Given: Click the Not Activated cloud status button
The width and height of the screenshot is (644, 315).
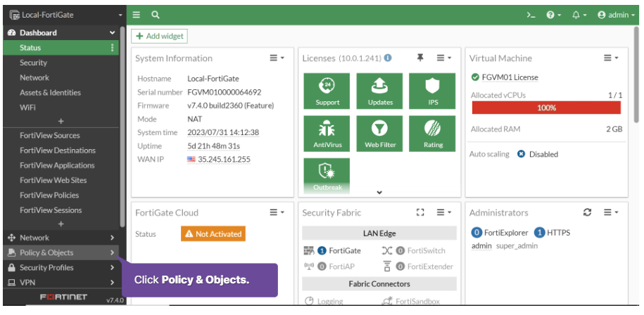Looking at the screenshot, I should (x=213, y=233).
